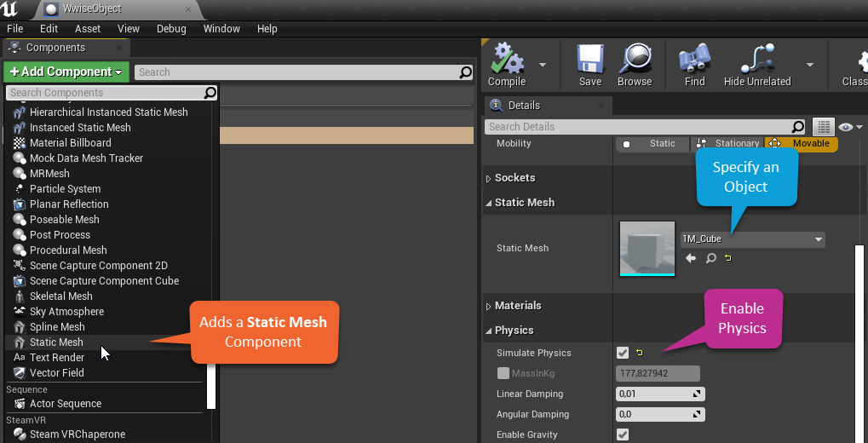This screenshot has width=868, height=443.
Task: Open the Debug menu
Action: pos(171,29)
